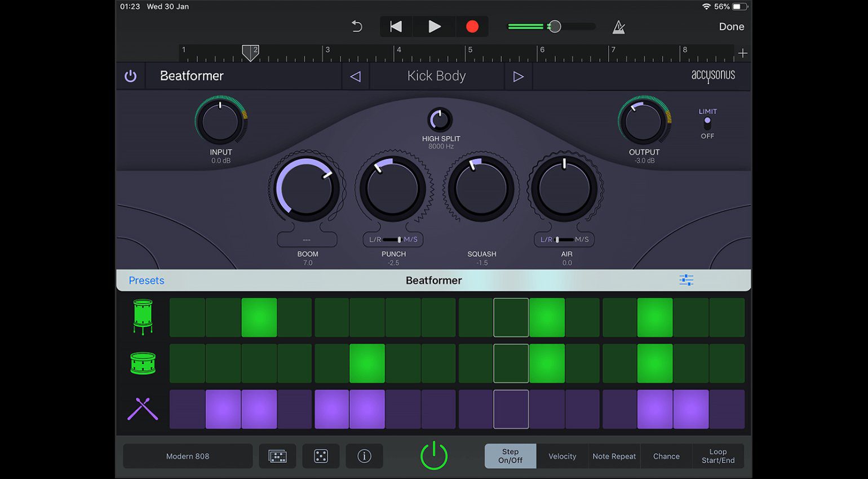Screen dimensions: 868x479
Task: Open the pattern grid icon
Action: click(278, 456)
